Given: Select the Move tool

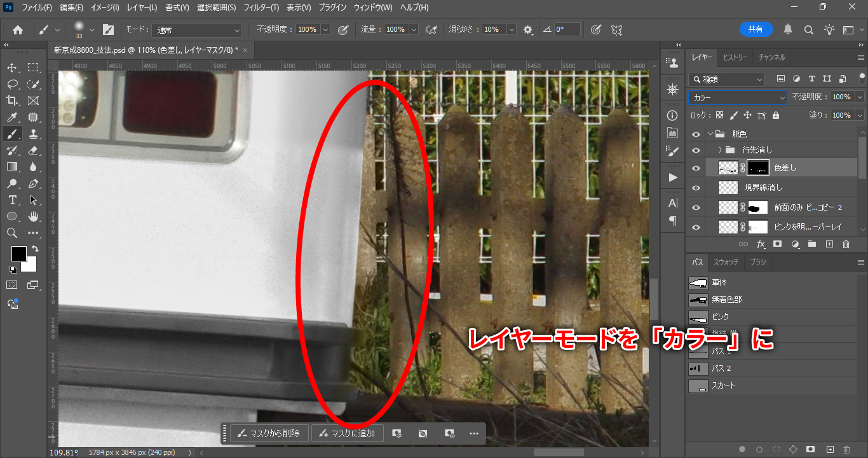Looking at the screenshot, I should 12,67.
